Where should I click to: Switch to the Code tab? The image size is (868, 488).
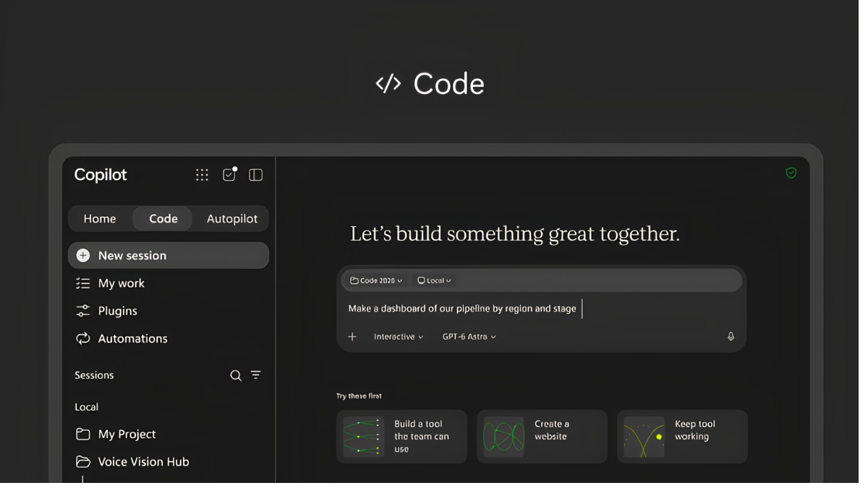click(163, 218)
